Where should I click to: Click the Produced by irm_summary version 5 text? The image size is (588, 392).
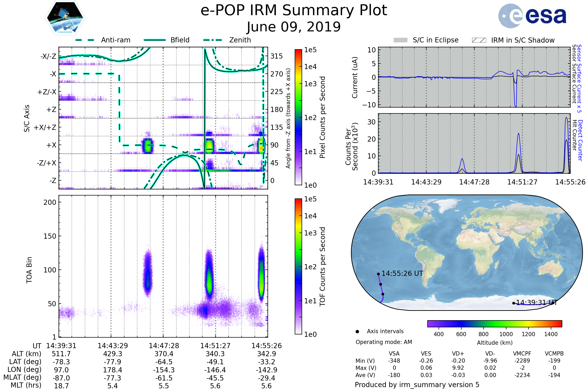point(417,385)
